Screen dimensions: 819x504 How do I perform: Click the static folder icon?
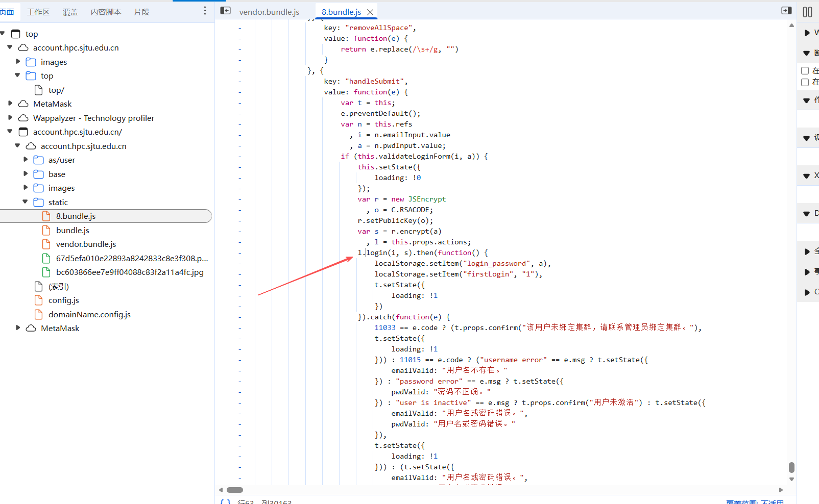coord(39,202)
